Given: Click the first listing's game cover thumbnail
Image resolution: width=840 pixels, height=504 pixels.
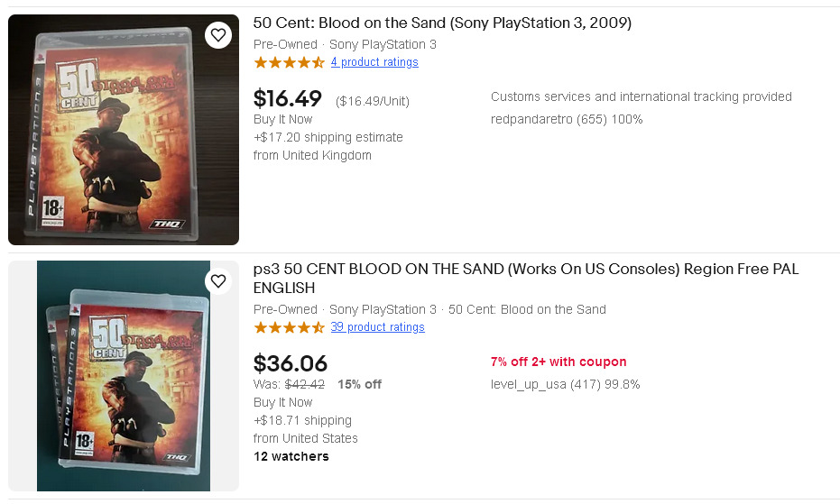Looking at the screenshot, I should [x=124, y=130].
